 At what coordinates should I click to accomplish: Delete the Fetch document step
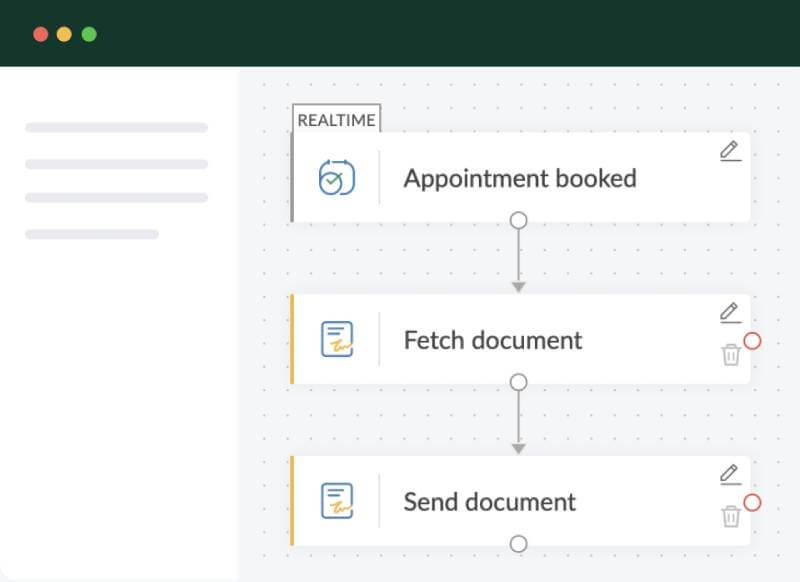pos(731,354)
